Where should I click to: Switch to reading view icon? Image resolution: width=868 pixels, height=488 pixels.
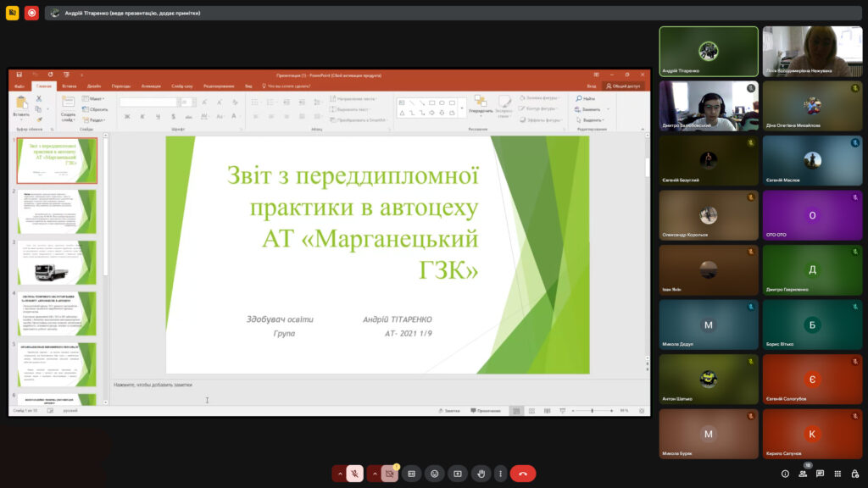pyautogui.click(x=547, y=411)
